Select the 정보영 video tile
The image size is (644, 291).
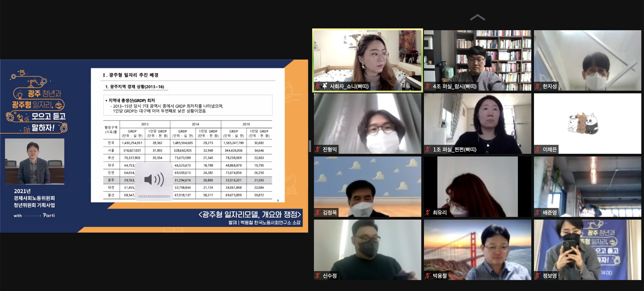(587, 250)
